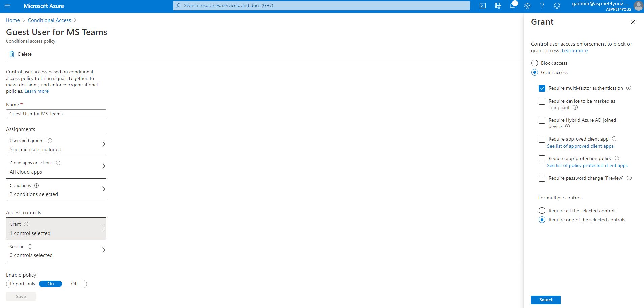Screen dimensions: 644x308
Task: Open See list of approved client apps link
Action: point(580,146)
